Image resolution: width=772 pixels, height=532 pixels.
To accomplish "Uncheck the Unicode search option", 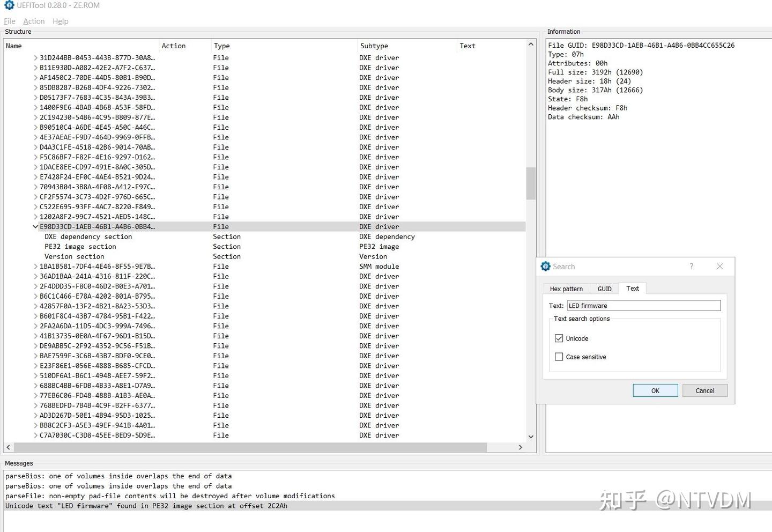I will (x=559, y=338).
